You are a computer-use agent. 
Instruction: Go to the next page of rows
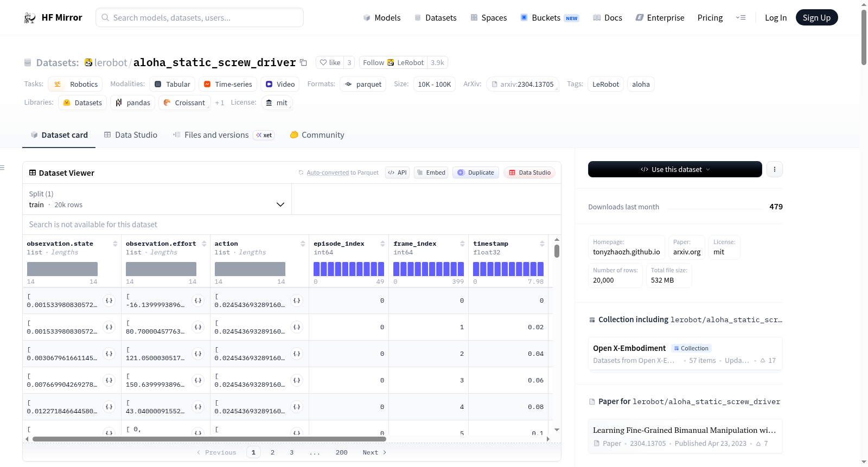click(374, 452)
